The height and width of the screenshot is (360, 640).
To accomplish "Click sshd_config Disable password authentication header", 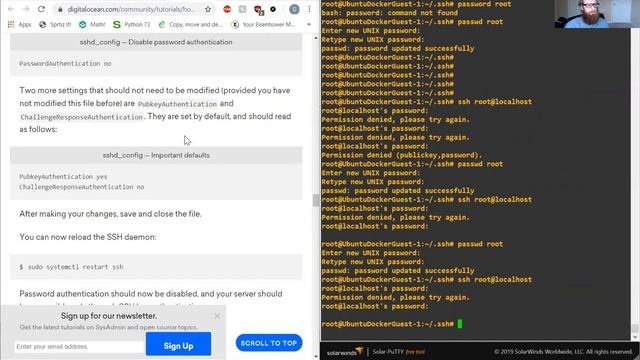I will [156, 42].
